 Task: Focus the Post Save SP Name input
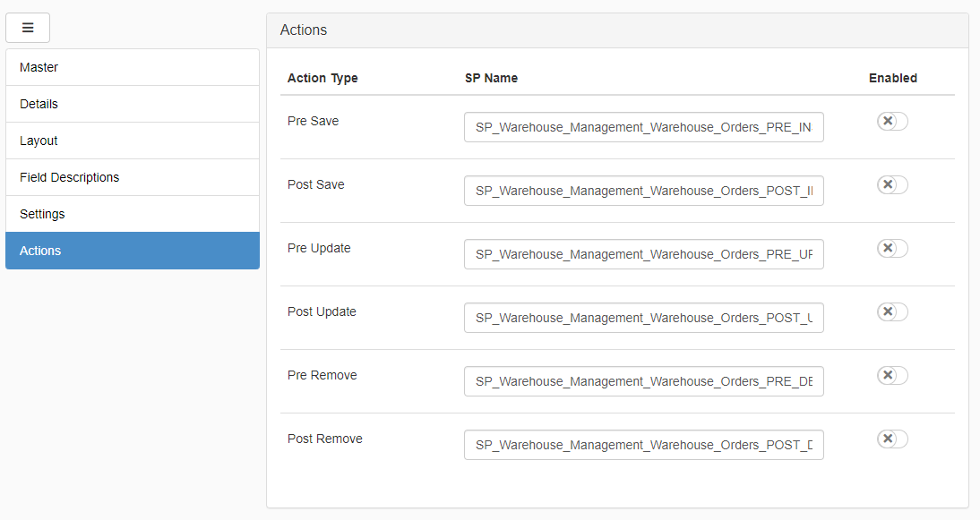tap(643, 191)
